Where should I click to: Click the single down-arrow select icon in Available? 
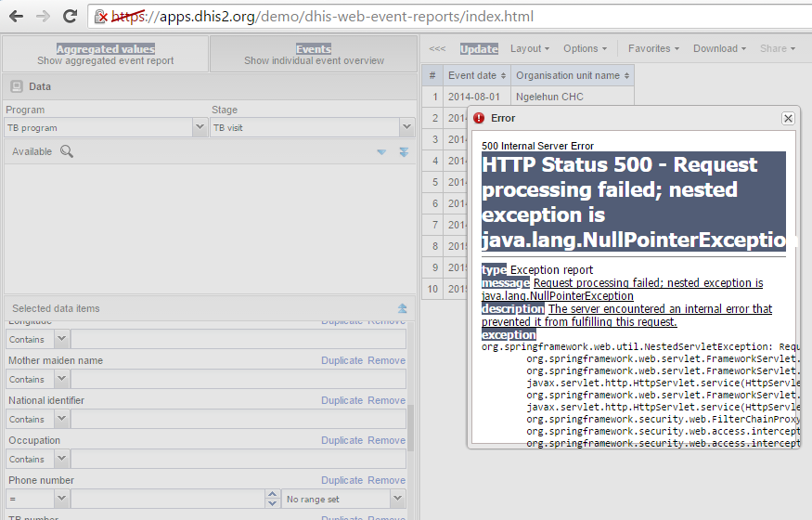coord(381,152)
